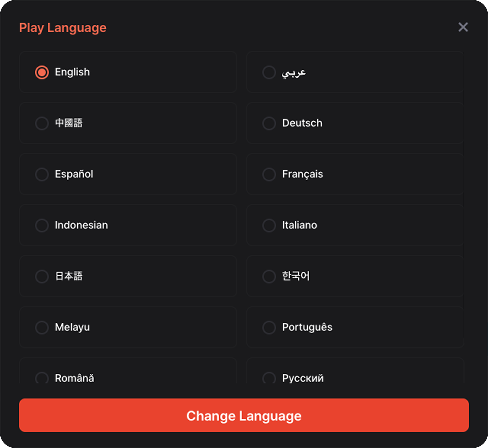Click the Play Language title
Image resolution: width=488 pixels, height=448 pixels.
pos(63,28)
